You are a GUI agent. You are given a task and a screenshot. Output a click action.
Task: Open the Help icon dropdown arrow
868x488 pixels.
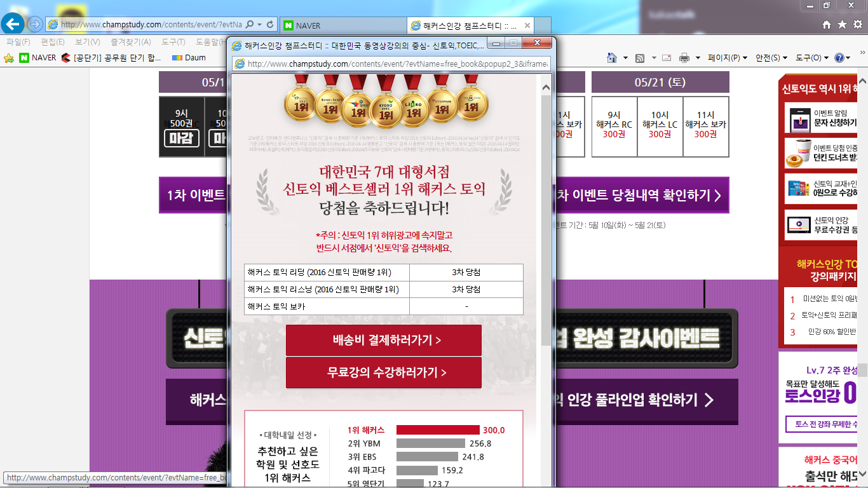[x=848, y=58]
